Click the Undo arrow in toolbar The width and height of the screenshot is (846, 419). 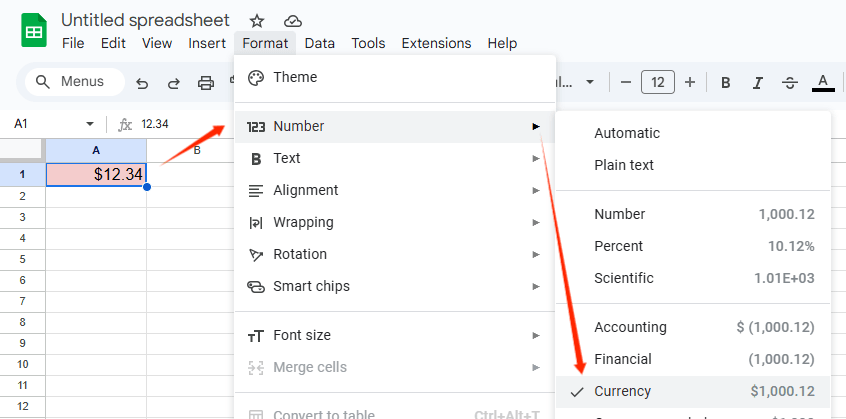point(142,83)
